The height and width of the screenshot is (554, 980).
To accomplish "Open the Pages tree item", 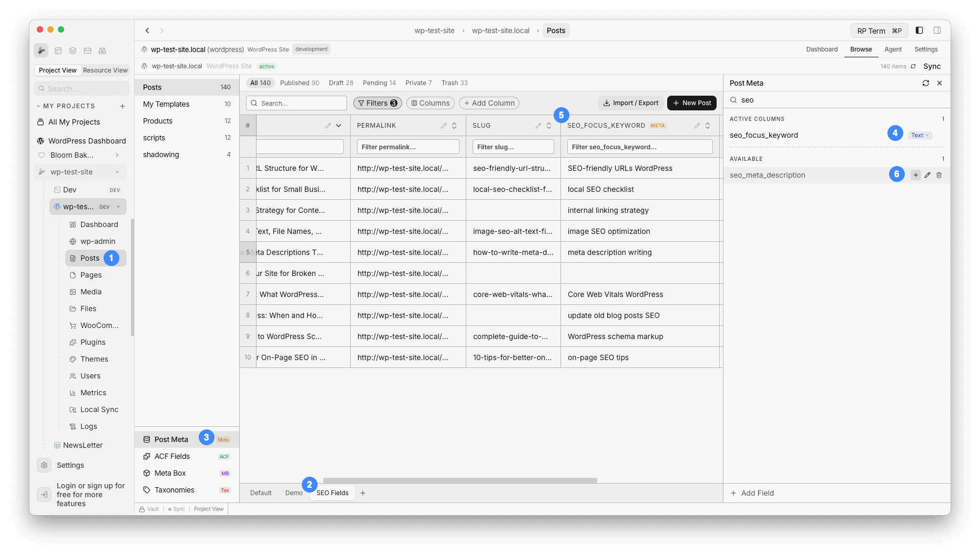I will [x=91, y=275].
